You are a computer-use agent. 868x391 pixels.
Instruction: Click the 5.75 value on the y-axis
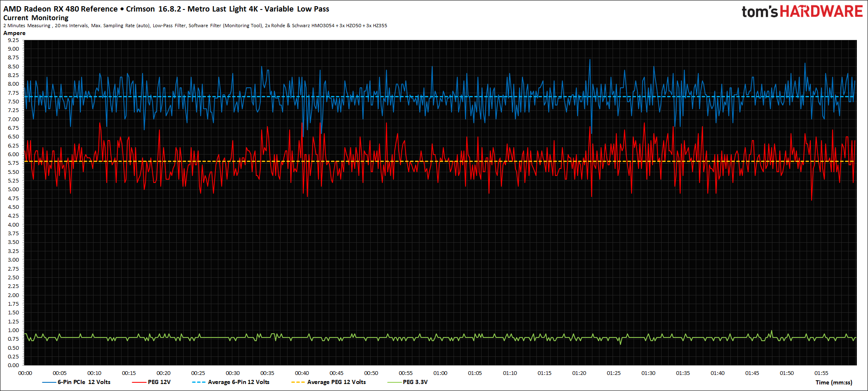pos(13,163)
